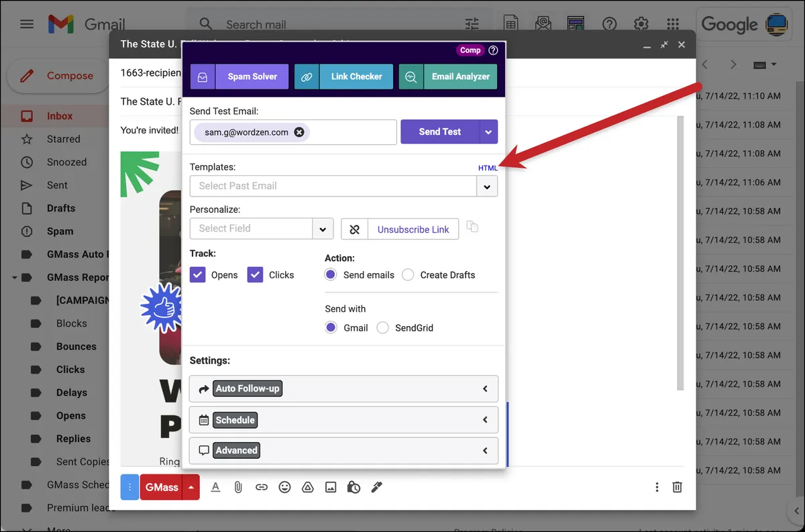Choose Gmail under Send with
Viewport: 805px width, 532px height.
pyautogui.click(x=331, y=327)
